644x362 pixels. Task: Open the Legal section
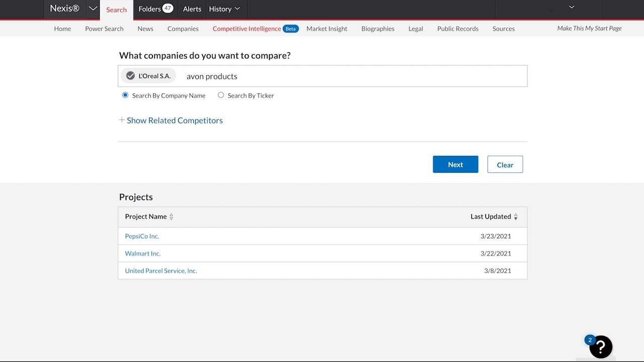[416, 29]
